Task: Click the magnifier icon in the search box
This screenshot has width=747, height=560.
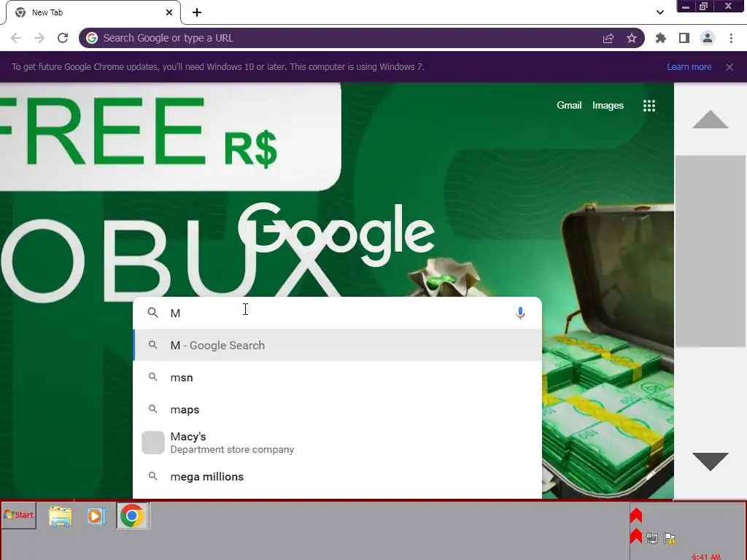Action: (x=152, y=312)
